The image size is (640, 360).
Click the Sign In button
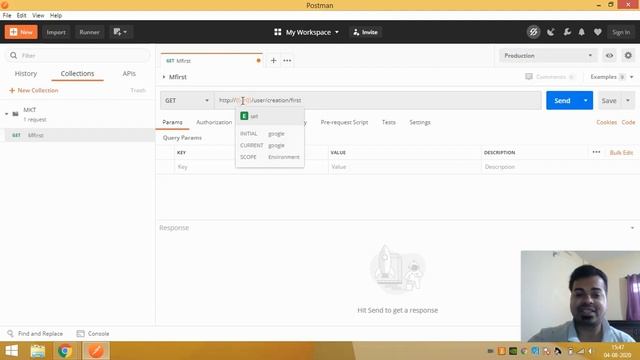(x=621, y=32)
